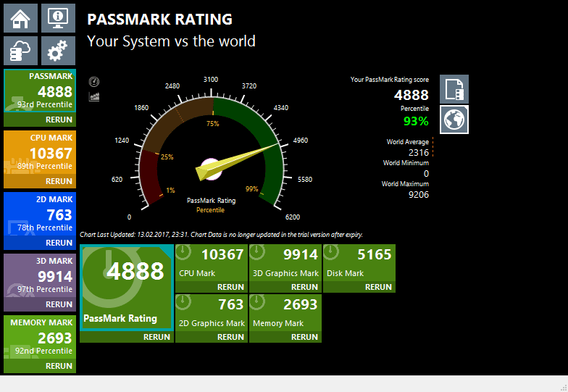Click the World Average 2316 value

point(419,152)
